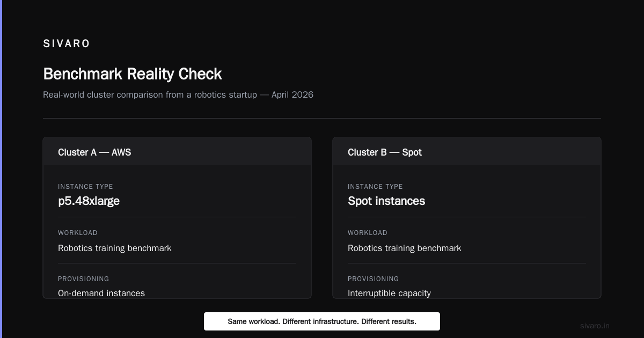Select the Cluster B — Spot card header
The height and width of the screenshot is (338, 644).
467,152
